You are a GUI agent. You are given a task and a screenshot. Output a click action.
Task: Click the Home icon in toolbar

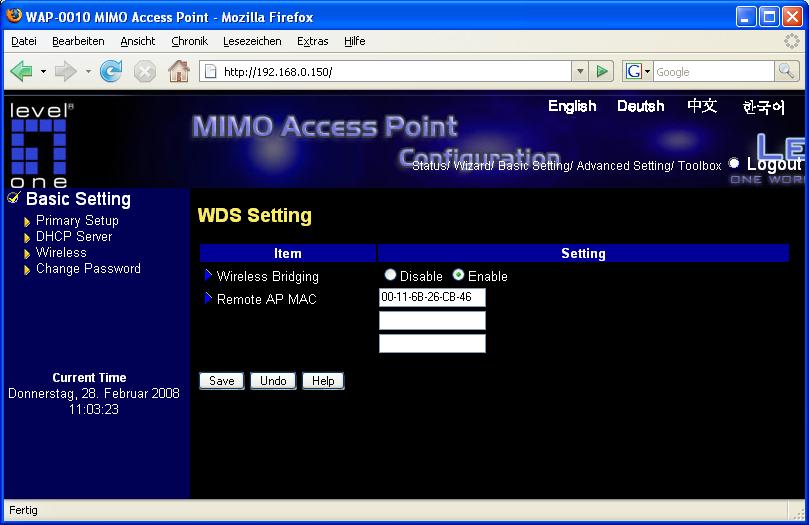pos(178,71)
